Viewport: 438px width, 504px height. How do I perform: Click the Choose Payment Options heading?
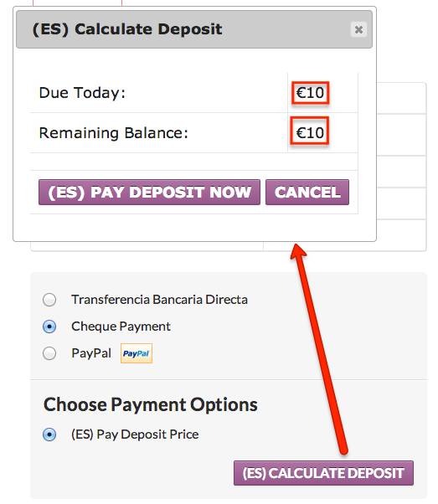(x=151, y=404)
